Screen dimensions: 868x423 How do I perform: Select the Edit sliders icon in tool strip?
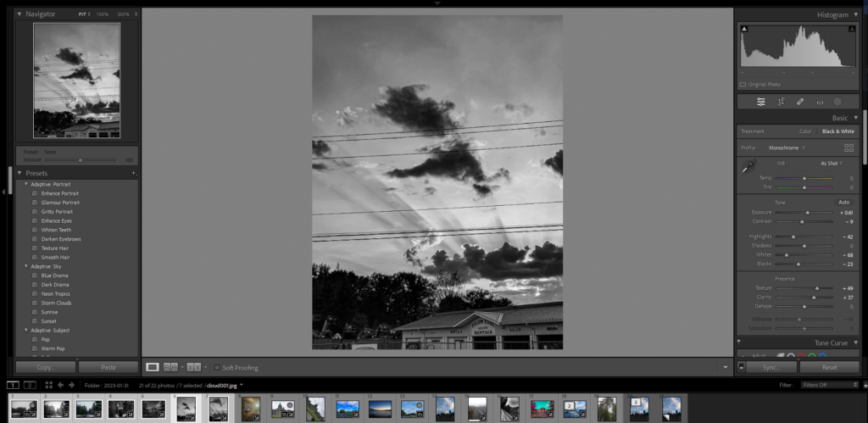tap(760, 102)
